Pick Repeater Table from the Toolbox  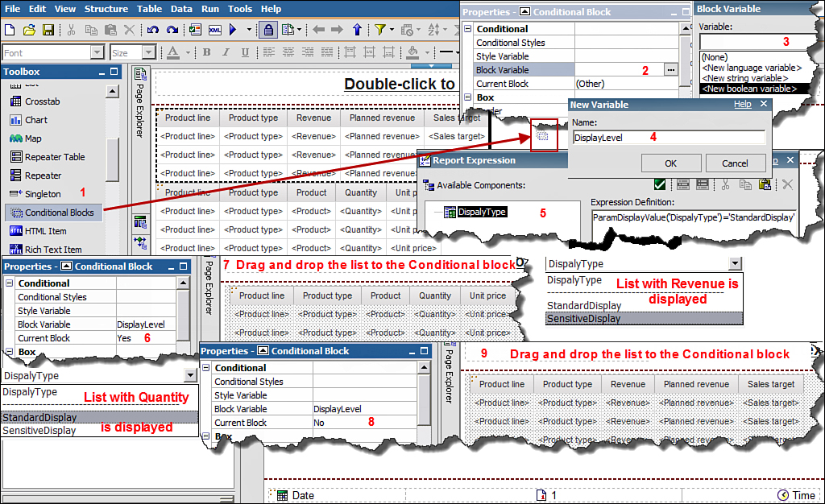click(x=48, y=157)
